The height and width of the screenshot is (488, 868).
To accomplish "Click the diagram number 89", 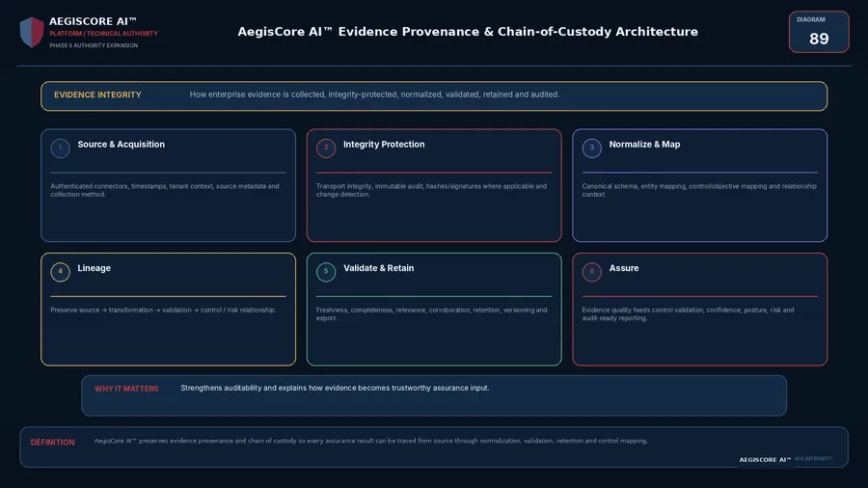I will pos(819,40).
